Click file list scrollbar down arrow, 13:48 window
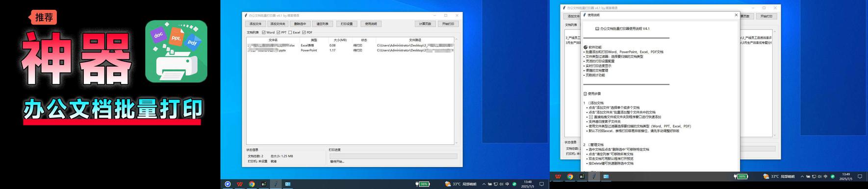 tap(456, 143)
